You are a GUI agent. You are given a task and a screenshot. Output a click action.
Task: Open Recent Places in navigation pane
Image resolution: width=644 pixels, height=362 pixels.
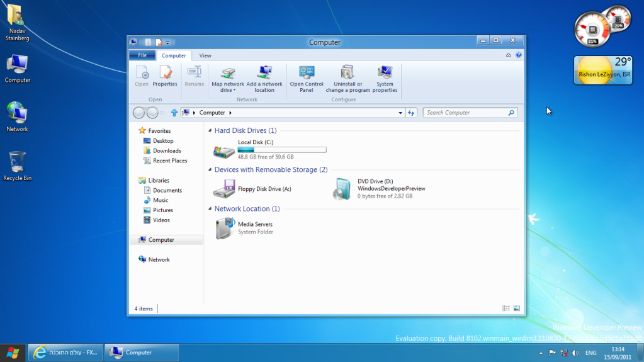click(x=165, y=161)
